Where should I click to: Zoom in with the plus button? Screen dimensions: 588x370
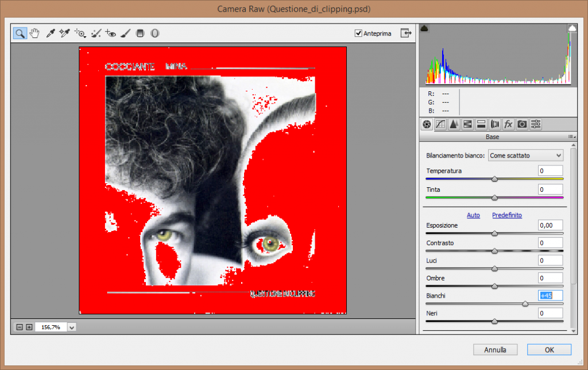[29, 327]
